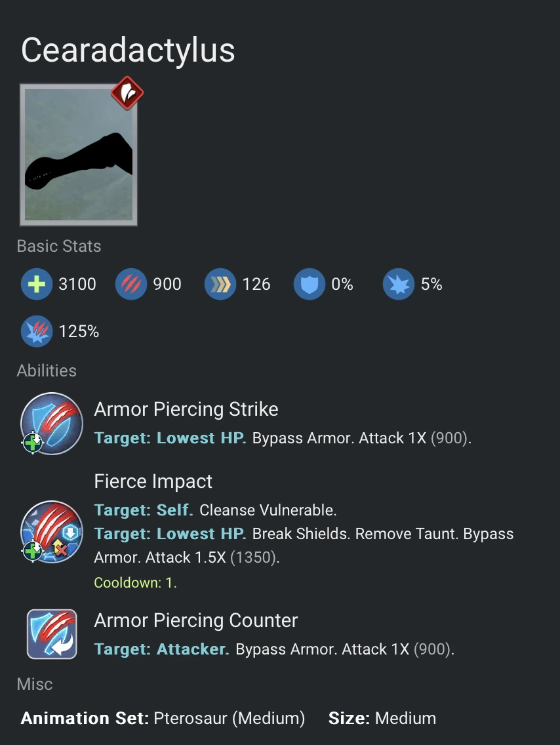This screenshot has height=745, width=560.
Task: Click the speed chevrons icon
Action: click(x=220, y=284)
